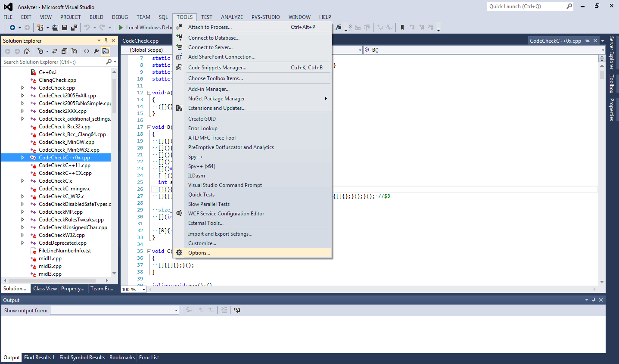Click the Home icon in Solution Explorer
The width and height of the screenshot is (619, 364).
coord(27,51)
